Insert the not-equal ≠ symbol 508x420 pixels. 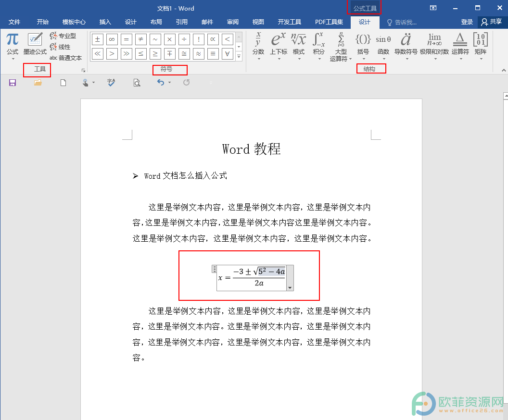tap(140, 39)
